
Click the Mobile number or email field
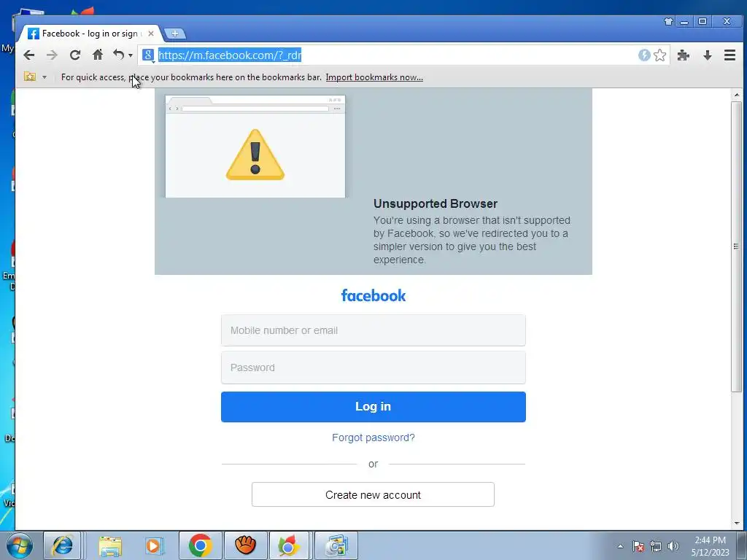(x=373, y=330)
